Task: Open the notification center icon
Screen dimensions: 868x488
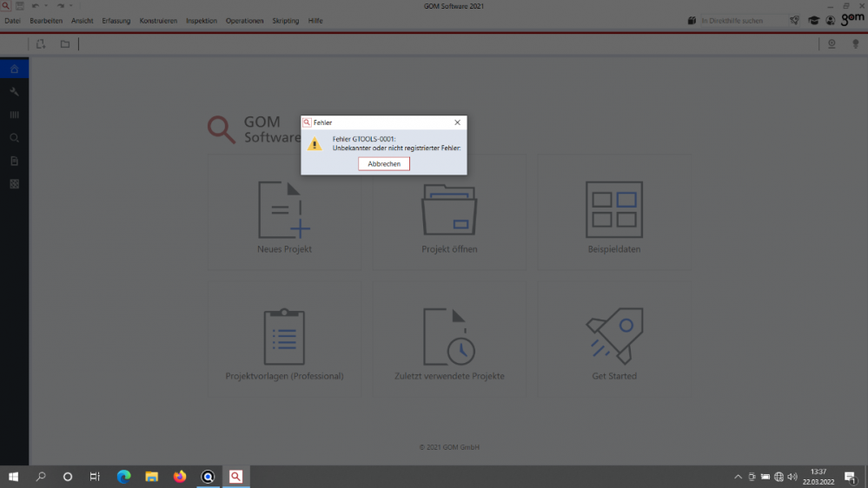Action: [x=851, y=477]
